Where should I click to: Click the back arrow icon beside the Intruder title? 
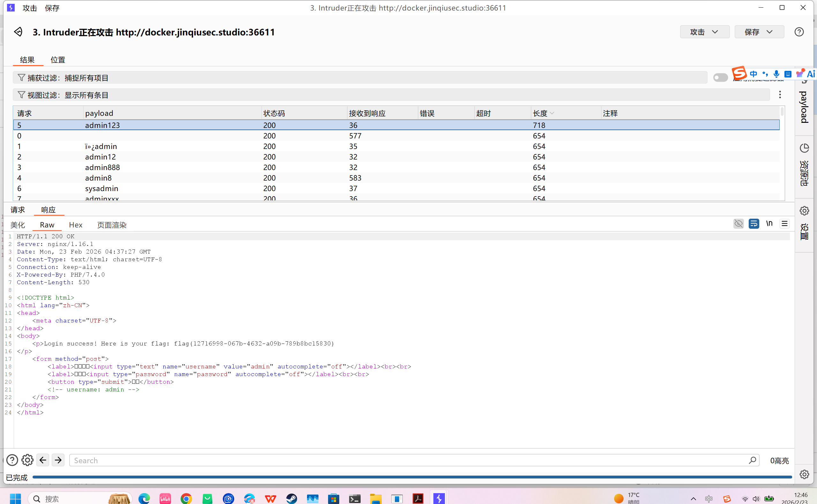click(18, 32)
